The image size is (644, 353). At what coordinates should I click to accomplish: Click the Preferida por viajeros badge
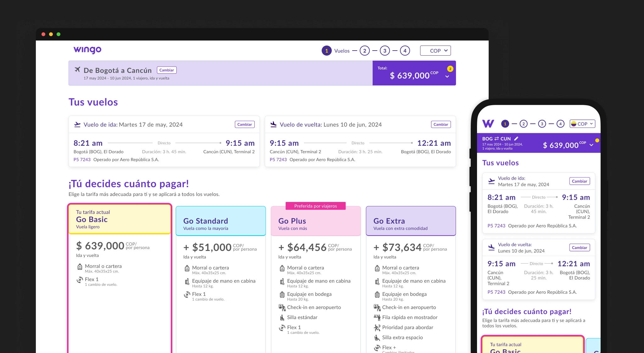pyautogui.click(x=316, y=206)
